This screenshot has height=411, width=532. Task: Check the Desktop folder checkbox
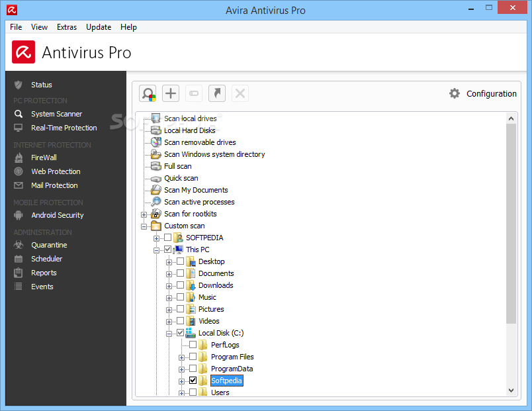(181, 261)
